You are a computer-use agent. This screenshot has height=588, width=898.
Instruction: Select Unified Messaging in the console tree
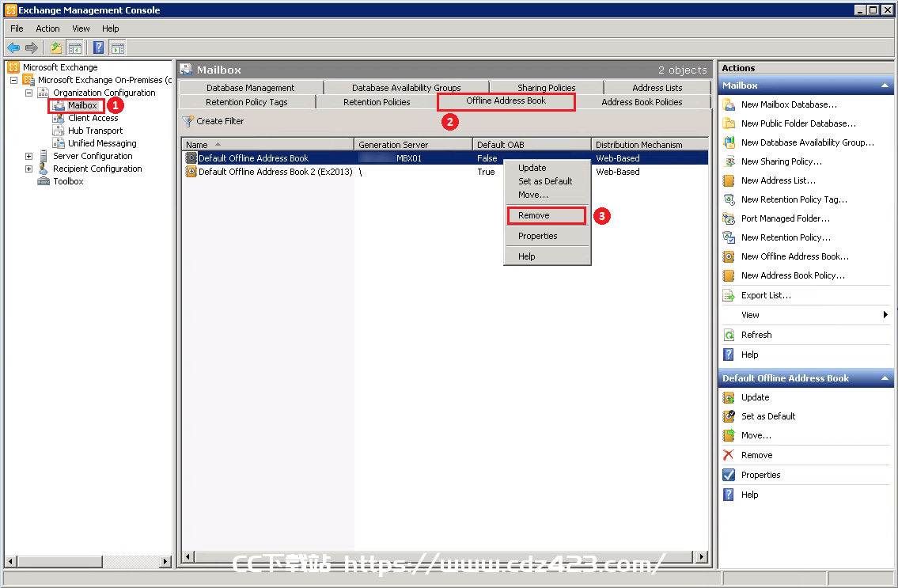point(102,143)
